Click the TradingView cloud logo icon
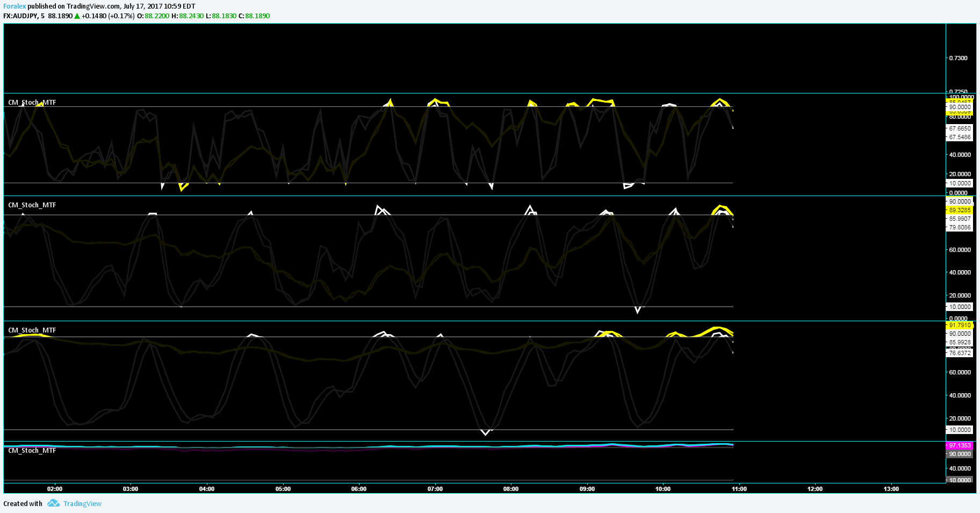 53,503
